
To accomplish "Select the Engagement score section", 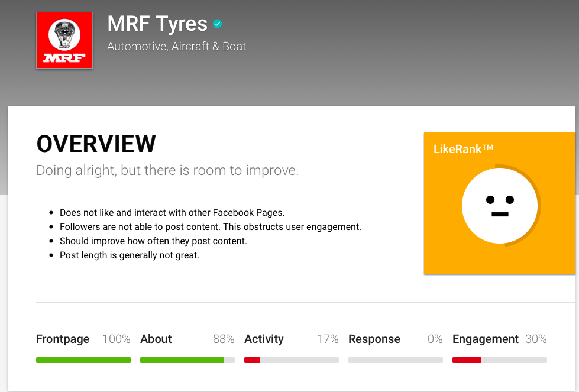I will coord(500,348).
